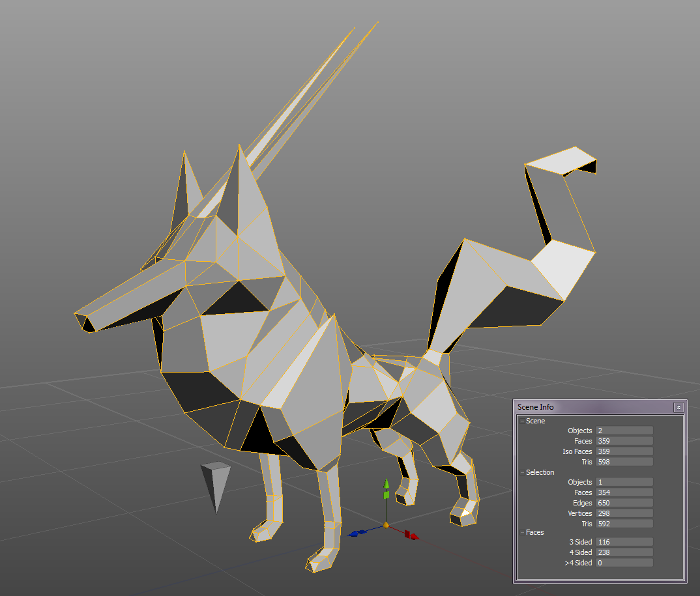The width and height of the screenshot is (700, 596).
Task: Click the 4 Sided field showing 238
Action: point(624,552)
